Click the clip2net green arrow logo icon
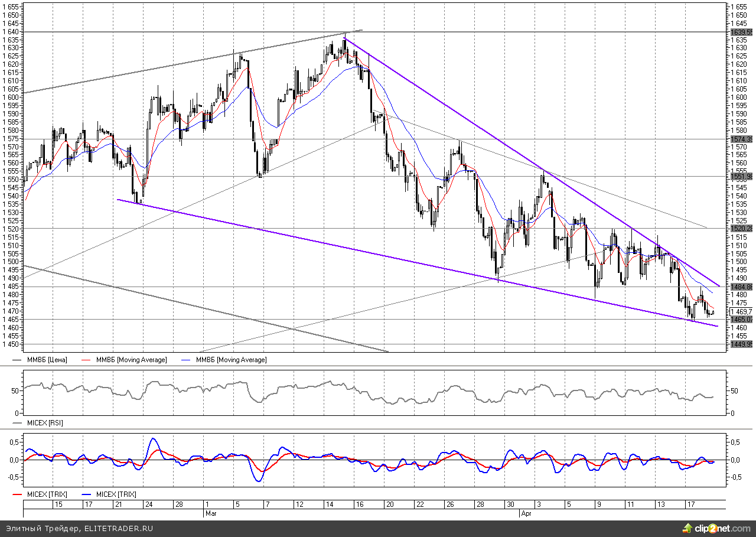This screenshot has width=756, height=537. (687, 528)
